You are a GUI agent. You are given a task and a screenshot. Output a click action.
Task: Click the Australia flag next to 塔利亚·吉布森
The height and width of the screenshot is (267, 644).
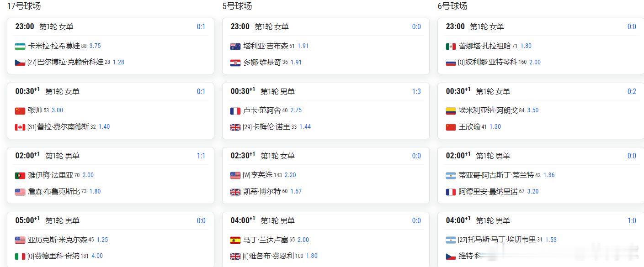235,46
